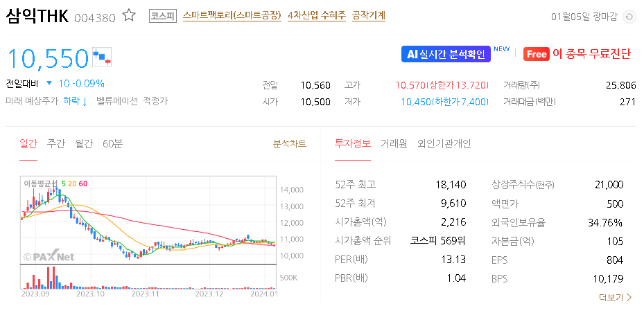
Task: Click EPS value 804
Action: (x=615, y=260)
